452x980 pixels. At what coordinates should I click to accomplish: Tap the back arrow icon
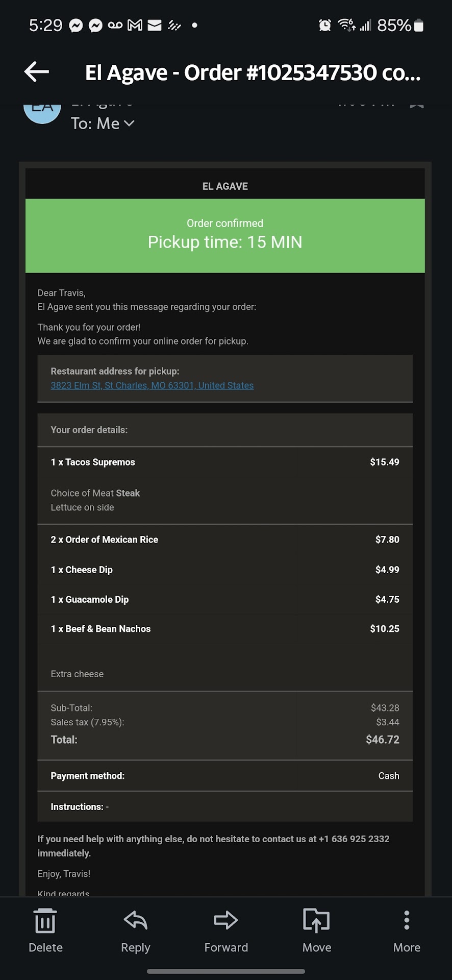click(37, 72)
